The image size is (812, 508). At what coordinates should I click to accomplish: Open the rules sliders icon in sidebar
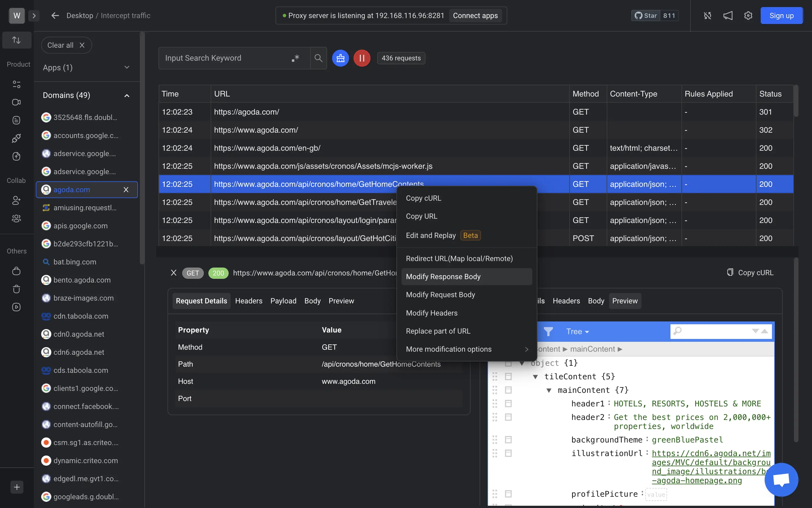(x=16, y=84)
